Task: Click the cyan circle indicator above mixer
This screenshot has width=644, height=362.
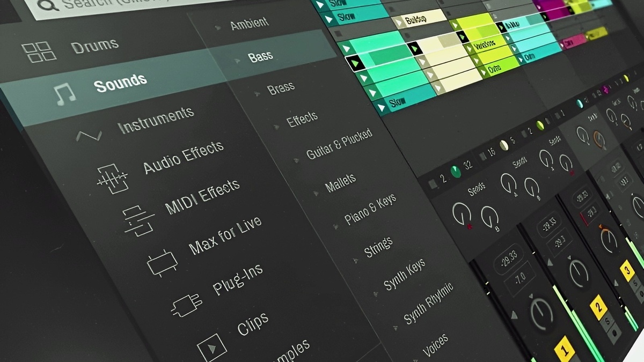Action: point(580,103)
